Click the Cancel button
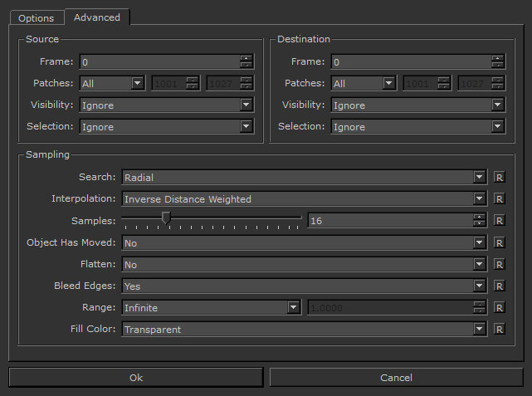Image resolution: width=532 pixels, height=396 pixels. coord(396,378)
